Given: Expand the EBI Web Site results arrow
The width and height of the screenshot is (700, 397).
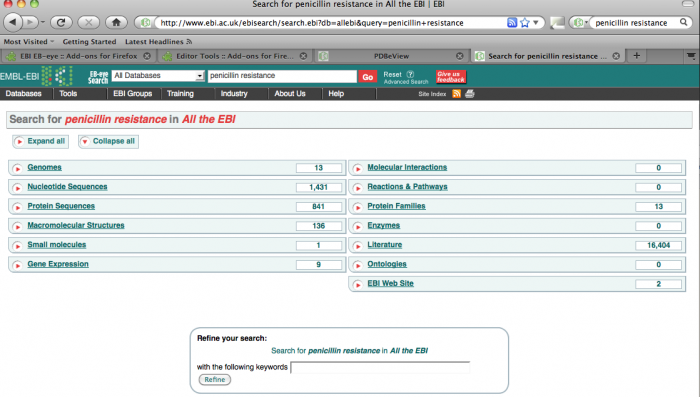Looking at the screenshot, I should point(358,284).
